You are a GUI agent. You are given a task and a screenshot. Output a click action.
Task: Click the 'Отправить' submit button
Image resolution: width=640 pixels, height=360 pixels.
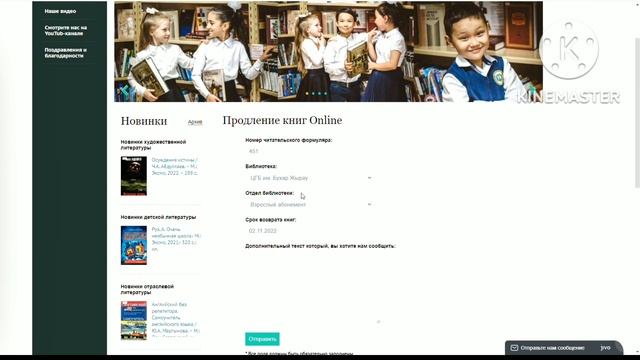click(262, 339)
